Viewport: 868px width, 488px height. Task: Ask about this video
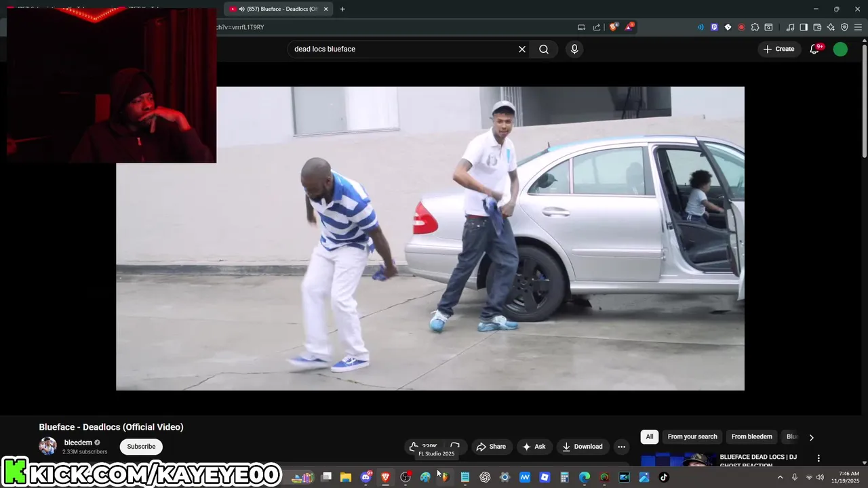[533, 447]
